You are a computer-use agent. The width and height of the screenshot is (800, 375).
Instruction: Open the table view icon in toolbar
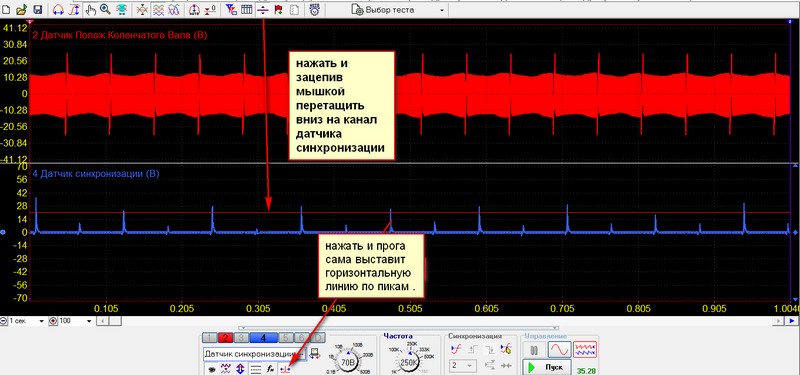[x=246, y=9]
